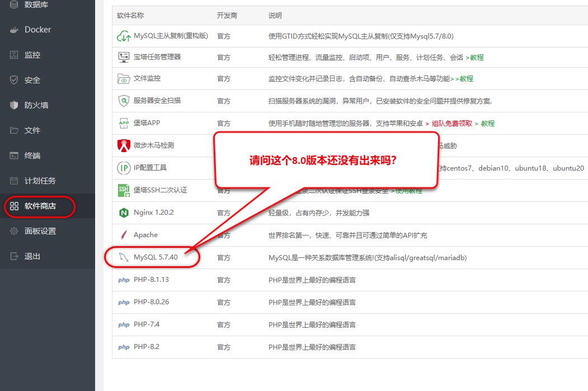Click the firewall shield icon
Image resolution: width=588 pixels, height=391 pixels.
(14, 105)
